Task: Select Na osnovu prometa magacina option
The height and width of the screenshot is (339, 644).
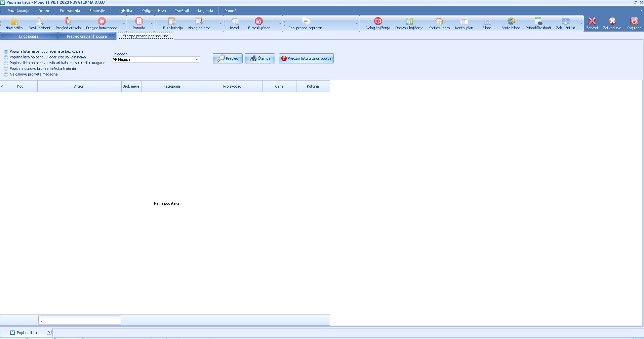Action: pyautogui.click(x=6, y=75)
